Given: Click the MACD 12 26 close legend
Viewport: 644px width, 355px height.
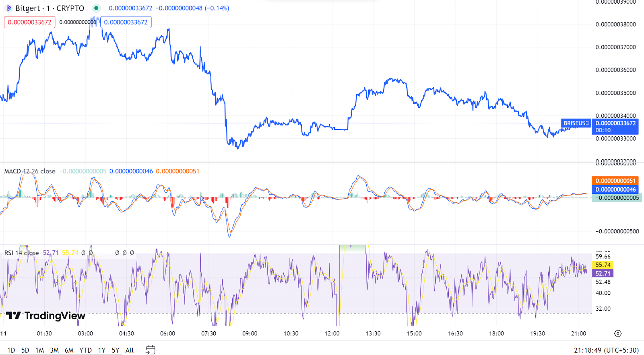Looking at the screenshot, I should pos(30,171).
